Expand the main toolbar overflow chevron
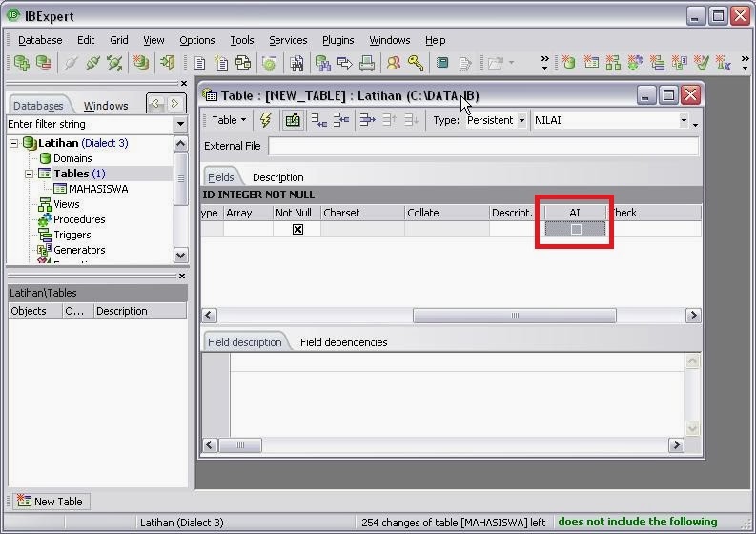The width and height of the screenshot is (756, 534). (x=544, y=62)
